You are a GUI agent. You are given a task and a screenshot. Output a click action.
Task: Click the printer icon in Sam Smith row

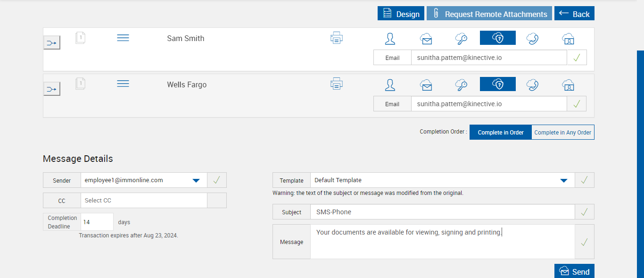pyautogui.click(x=336, y=38)
